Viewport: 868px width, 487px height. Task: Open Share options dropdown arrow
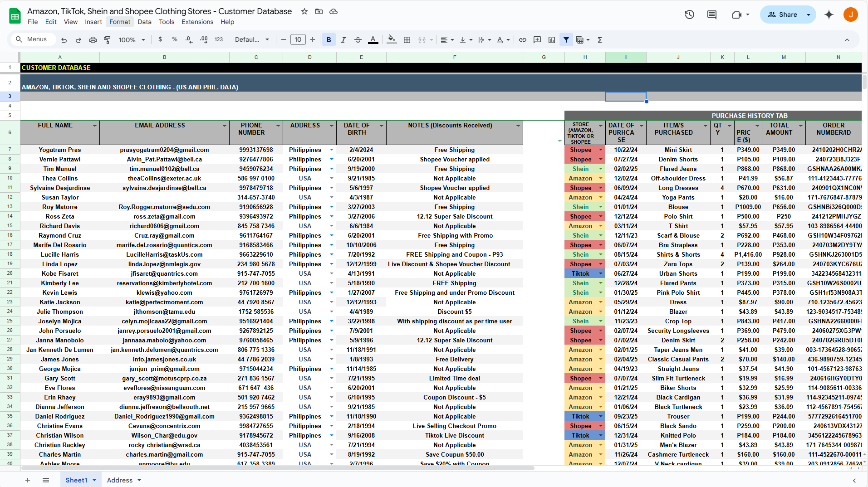[809, 15]
